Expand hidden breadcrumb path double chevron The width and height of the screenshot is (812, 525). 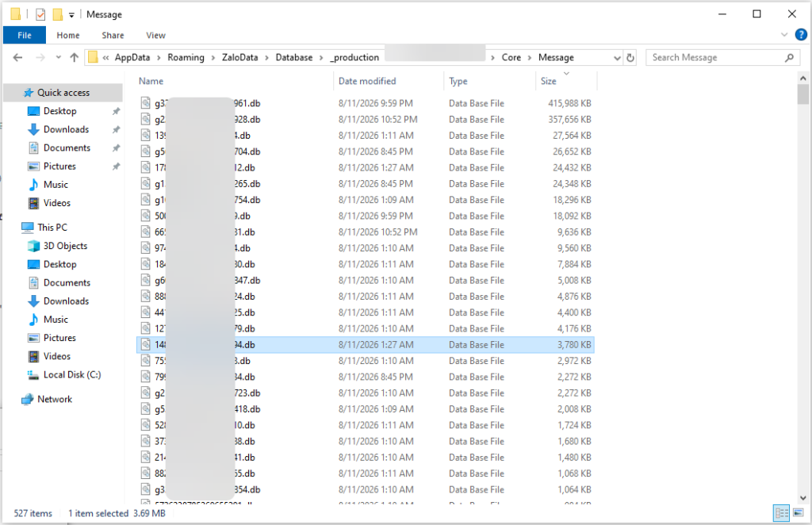coord(105,57)
